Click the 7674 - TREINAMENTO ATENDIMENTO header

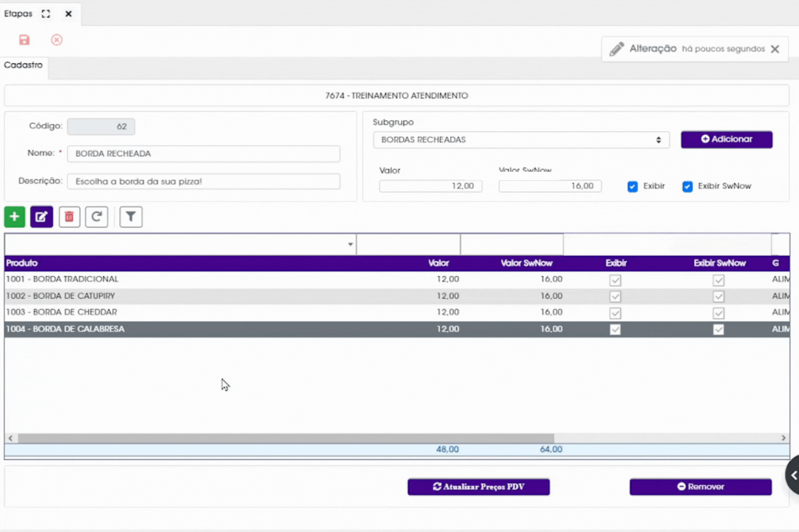(397, 96)
